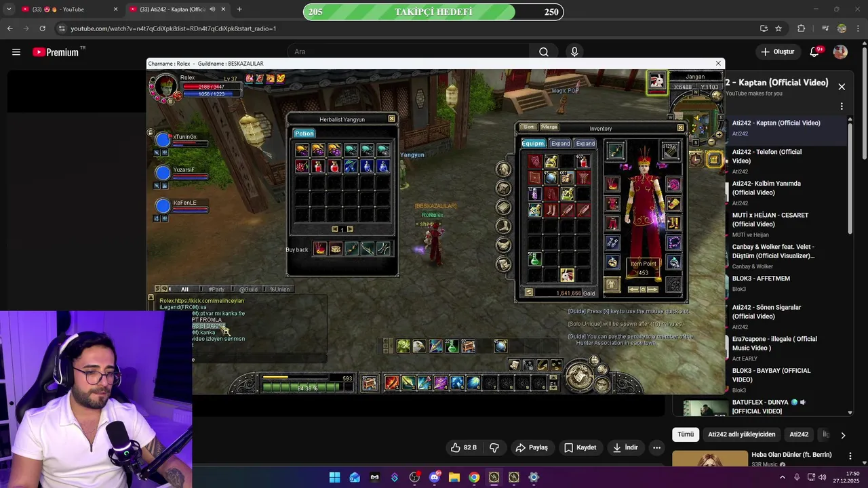This screenshot has height=488, width=868.
Task: Like the video with 82 B likes
Action: point(464,447)
